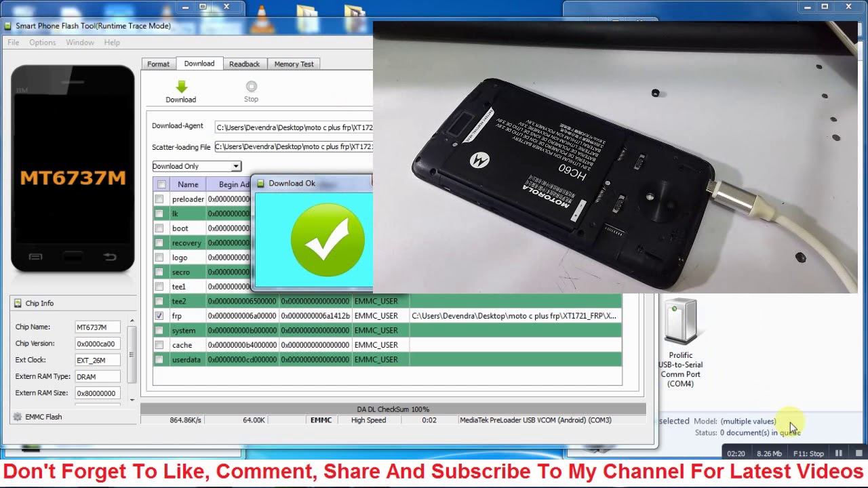
Task: Click the Prolific USB-to-Serial Comm Port device icon
Action: [x=680, y=322]
